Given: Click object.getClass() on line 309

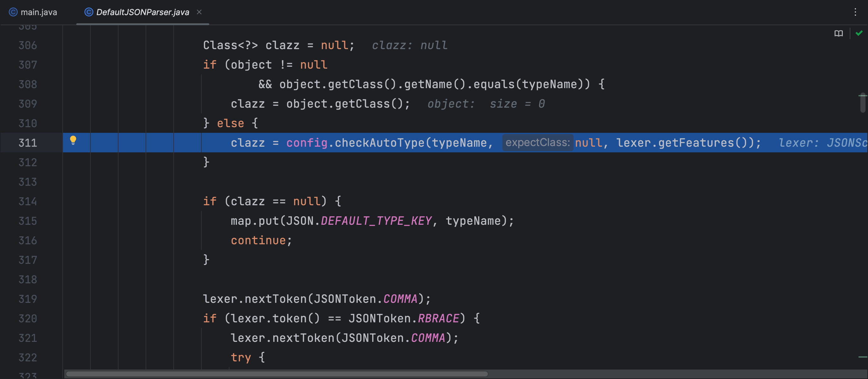Looking at the screenshot, I should tap(344, 104).
